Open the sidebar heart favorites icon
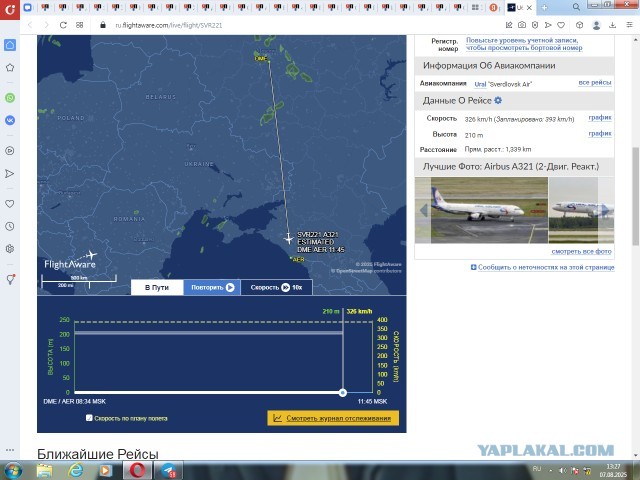640x480 pixels. coord(10,204)
